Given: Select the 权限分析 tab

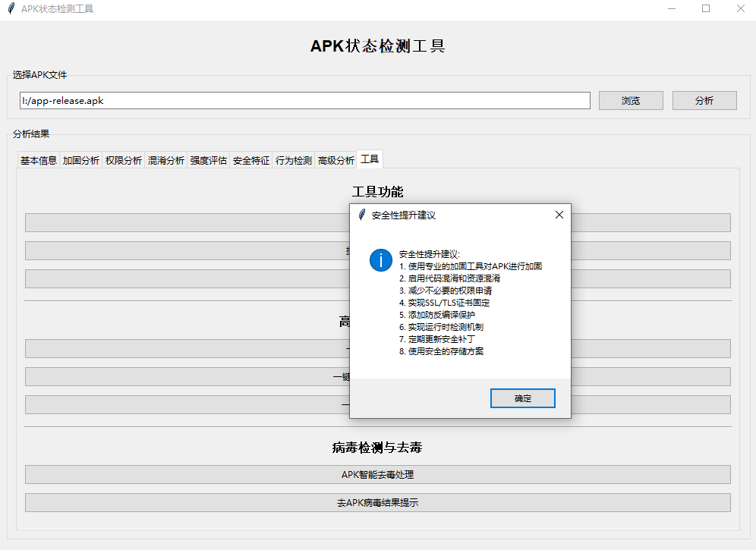Looking at the screenshot, I should tap(123, 159).
